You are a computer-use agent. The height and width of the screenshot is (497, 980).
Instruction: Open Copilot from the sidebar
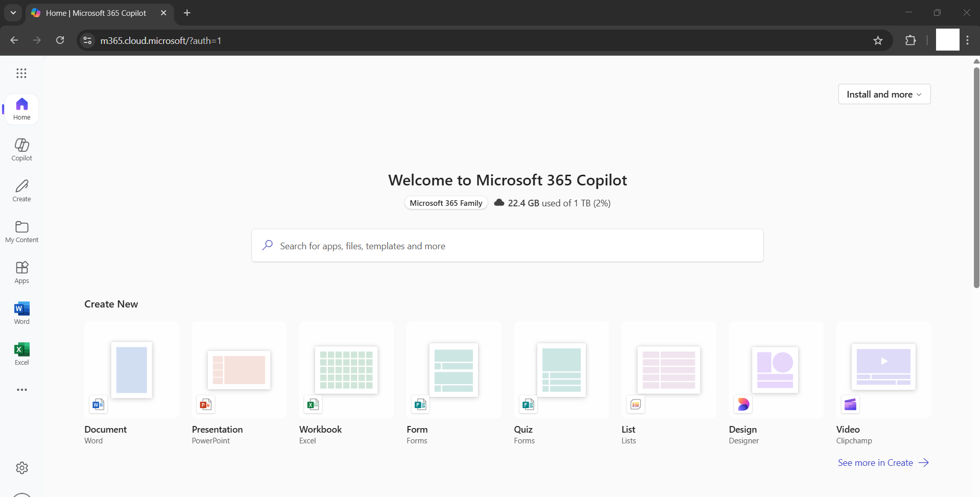pos(21,150)
